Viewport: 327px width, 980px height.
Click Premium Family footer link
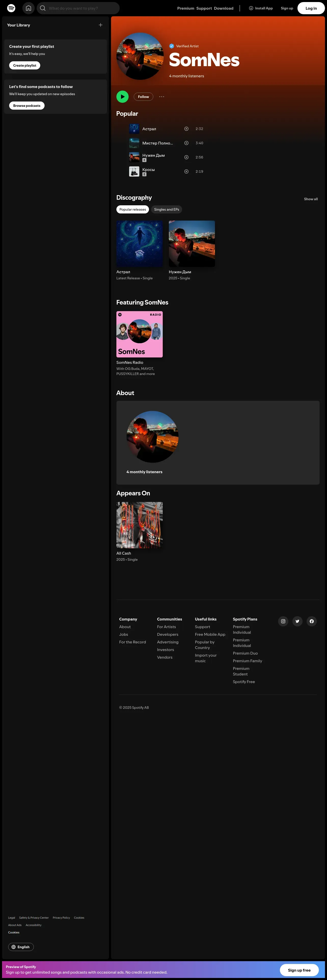point(248,661)
